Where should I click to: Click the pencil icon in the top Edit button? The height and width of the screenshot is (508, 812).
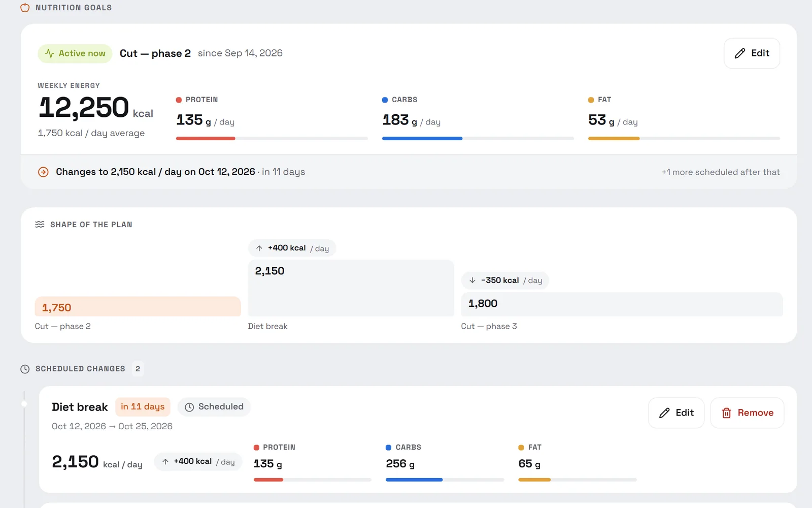740,53
